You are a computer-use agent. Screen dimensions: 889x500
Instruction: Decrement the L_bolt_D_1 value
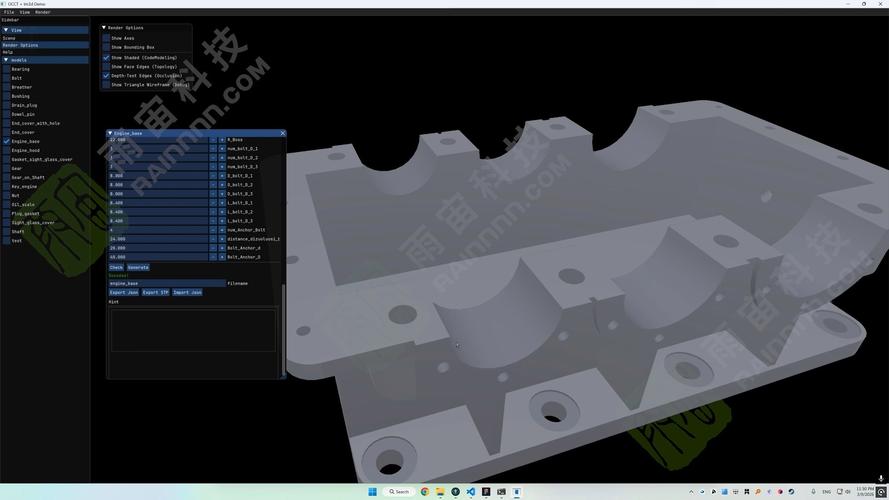(x=213, y=203)
